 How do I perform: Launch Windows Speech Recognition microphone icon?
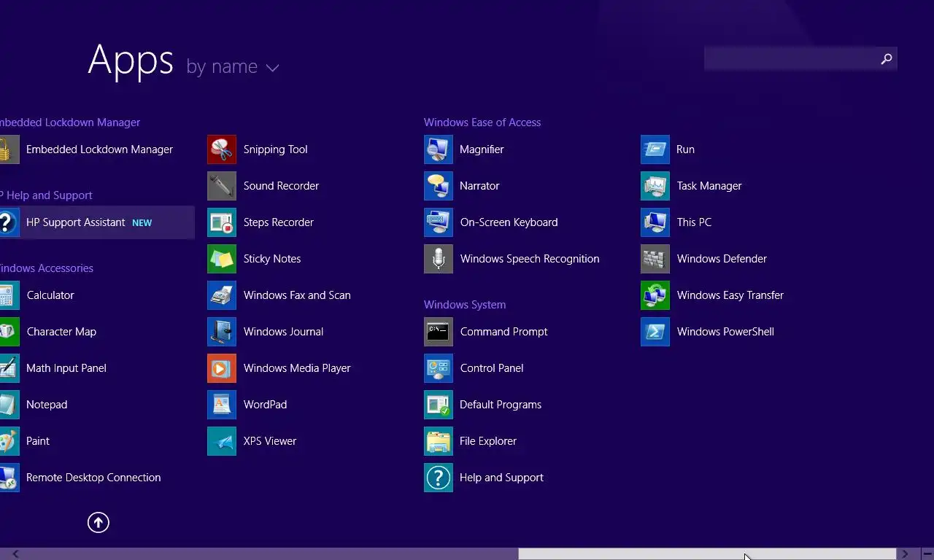[x=439, y=259]
